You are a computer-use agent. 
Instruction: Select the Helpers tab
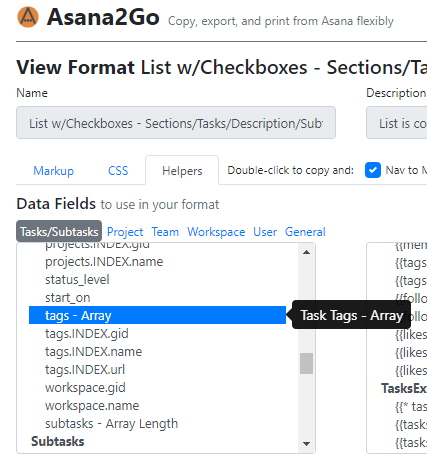[182, 171]
